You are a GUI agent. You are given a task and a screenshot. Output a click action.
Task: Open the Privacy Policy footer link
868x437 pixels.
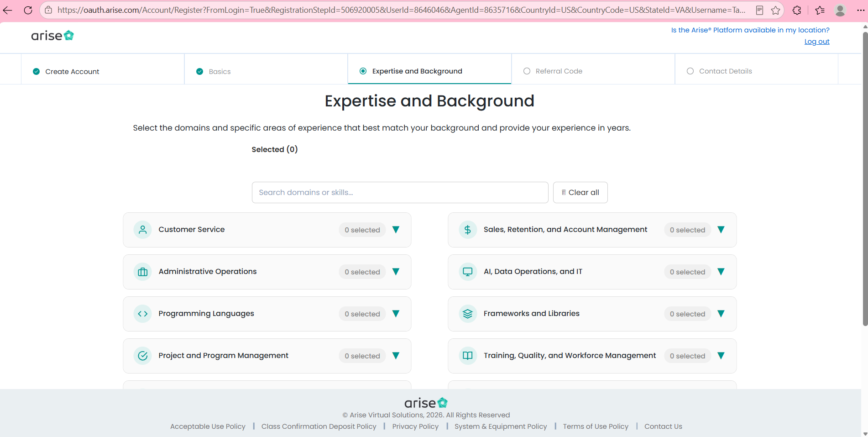(x=415, y=426)
